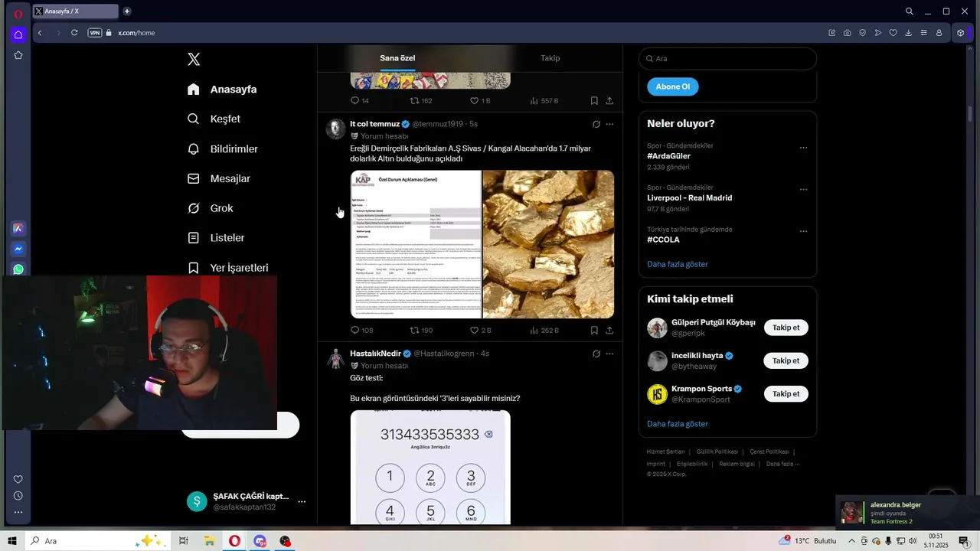Show more trends via Daha fazla göster
This screenshot has width=980, height=551.
coord(678,264)
